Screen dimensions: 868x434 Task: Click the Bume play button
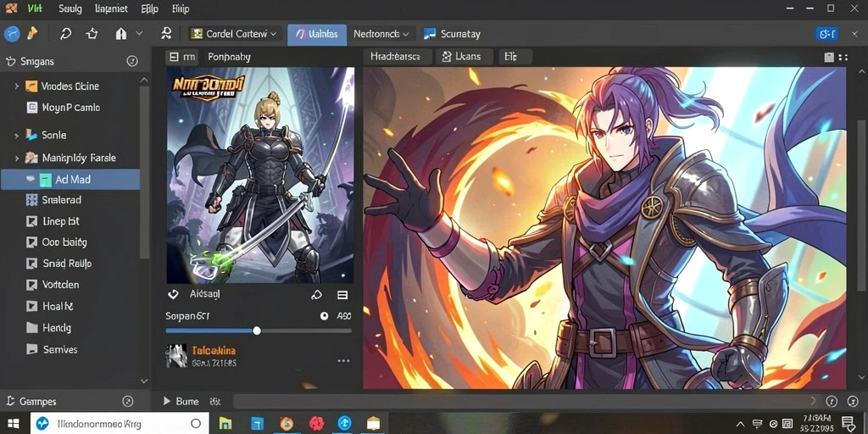(x=166, y=401)
